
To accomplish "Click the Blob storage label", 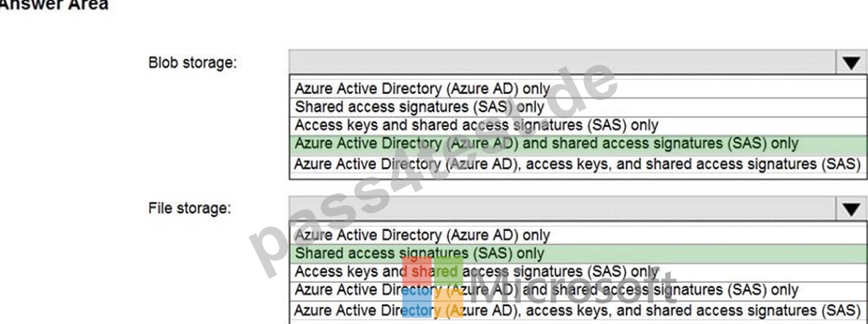I will click(x=192, y=63).
